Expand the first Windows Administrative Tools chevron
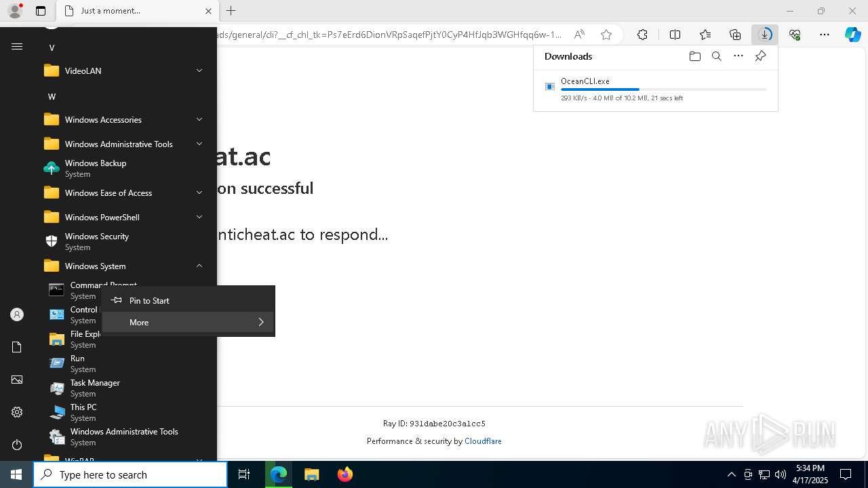This screenshot has height=488, width=868. coord(199,144)
